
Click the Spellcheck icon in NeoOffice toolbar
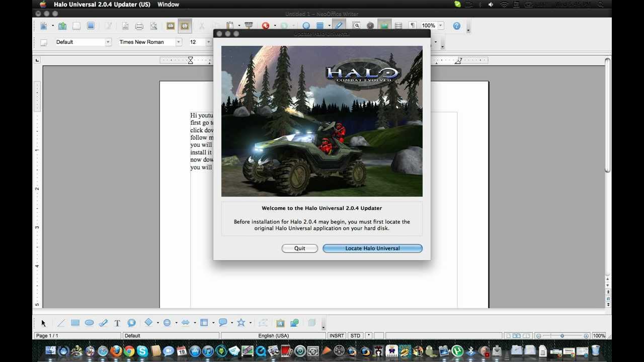pyautogui.click(x=171, y=26)
